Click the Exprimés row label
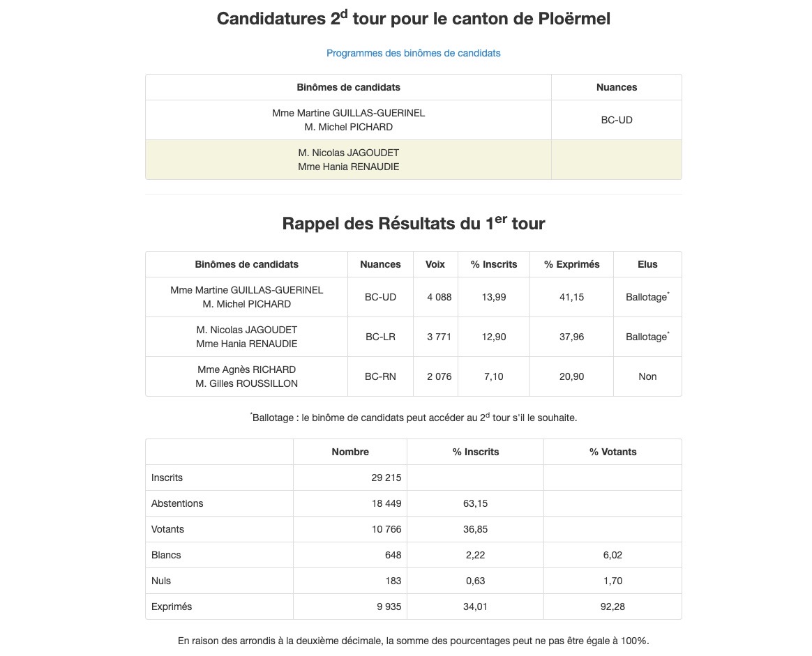 pyautogui.click(x=172, y=607)
